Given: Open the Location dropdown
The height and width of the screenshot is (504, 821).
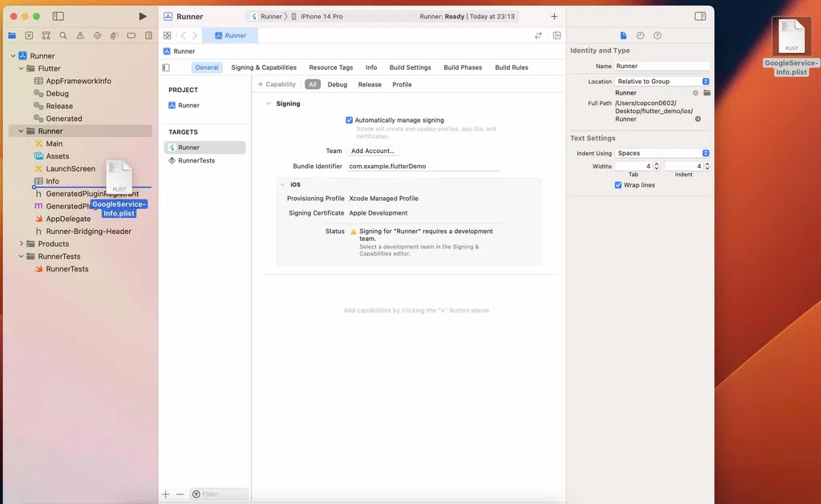Looking at the screenshot, I should coord(661,81).
